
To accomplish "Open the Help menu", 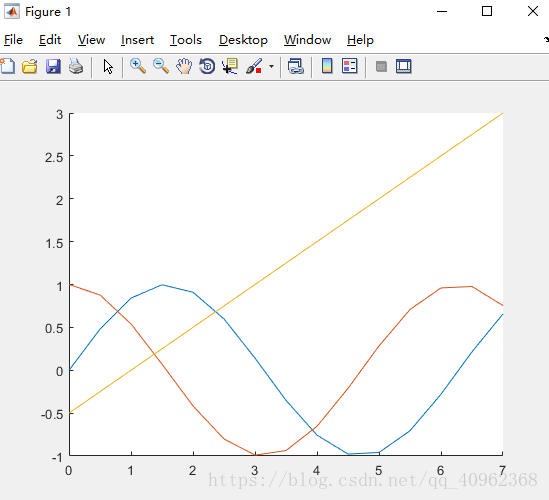I will pyautogui.click(x=360, y=40).
